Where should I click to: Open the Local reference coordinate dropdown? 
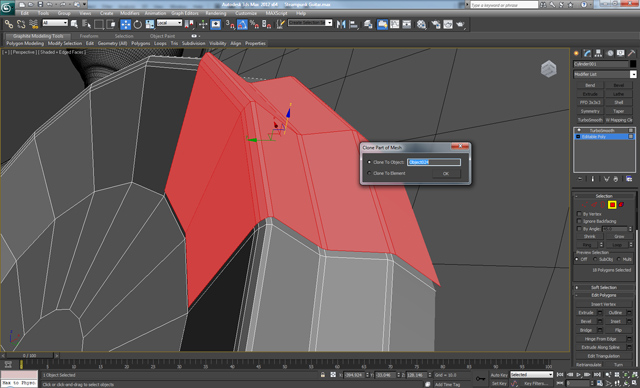[169, 23]
